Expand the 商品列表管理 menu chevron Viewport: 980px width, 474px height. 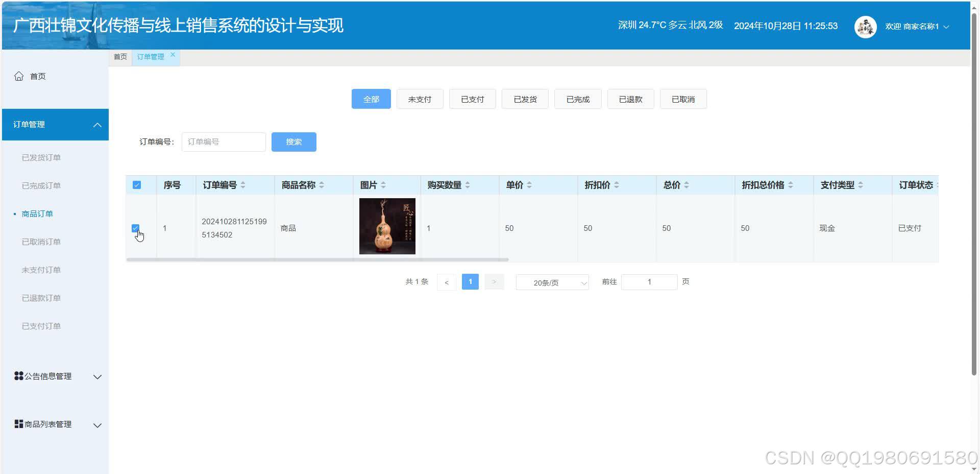(x=97, y=424)
